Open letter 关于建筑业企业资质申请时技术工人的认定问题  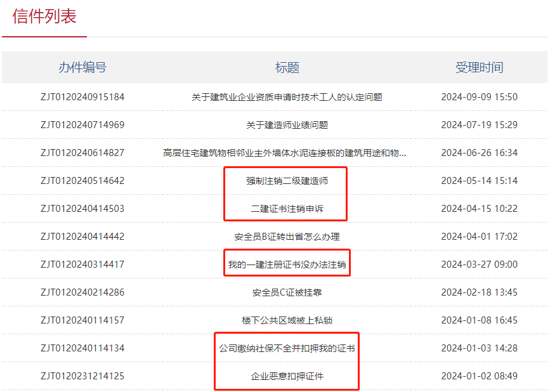pos(287,97)
